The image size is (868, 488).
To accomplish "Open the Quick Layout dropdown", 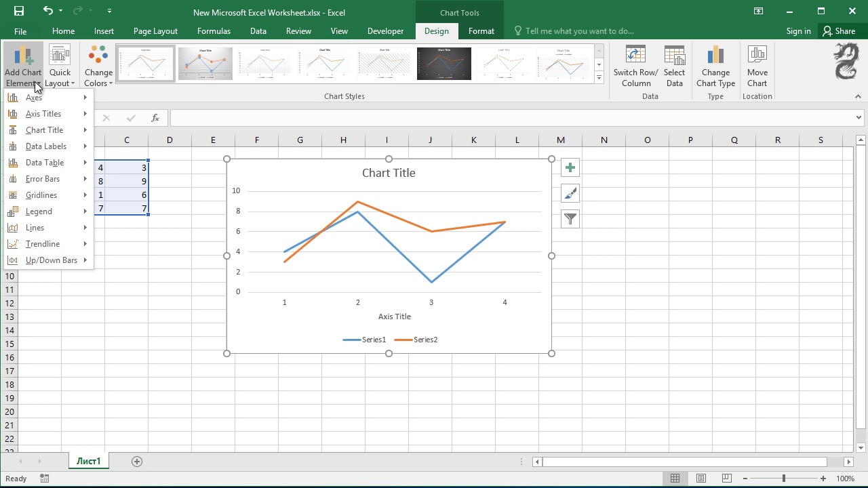I will pyautogui.click(x=60, y=66).
